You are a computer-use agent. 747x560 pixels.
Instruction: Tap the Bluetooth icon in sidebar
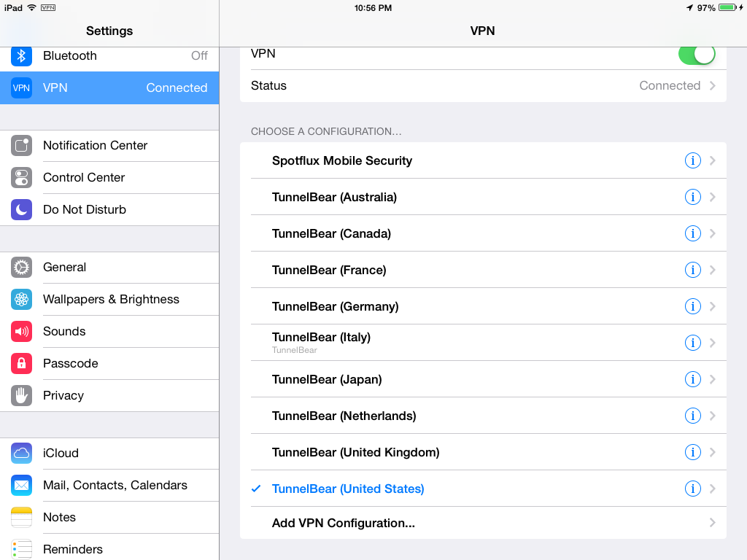21,55
